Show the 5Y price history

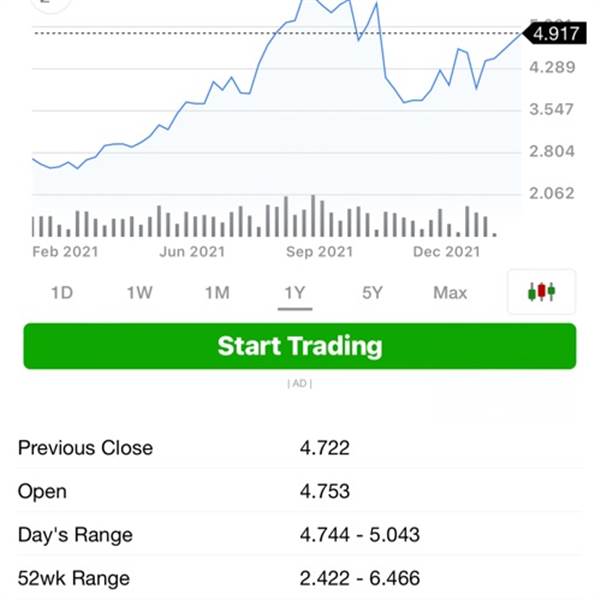372,293
